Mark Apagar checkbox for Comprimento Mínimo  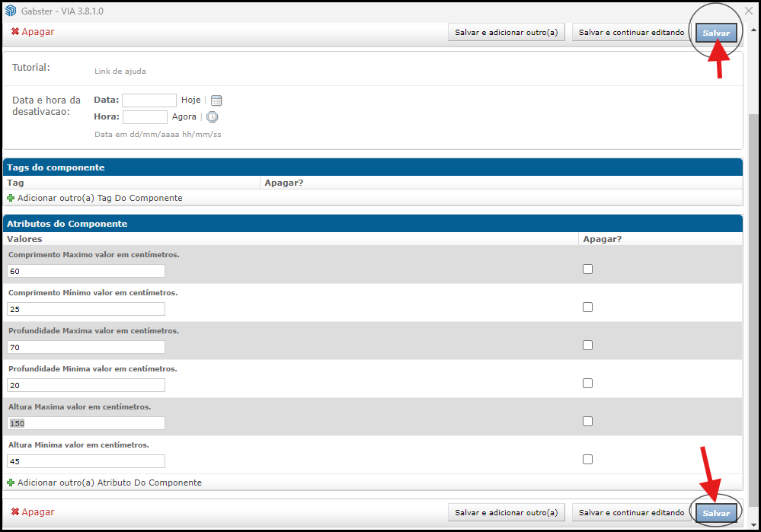tap(587, 307)
